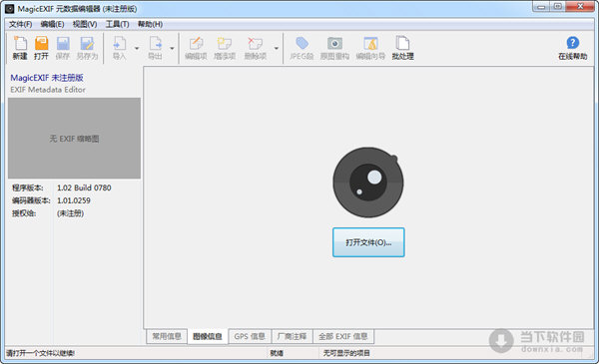
Task: Click the 保存 (Save) toolbar icon
Action: (x=63, y=48)
